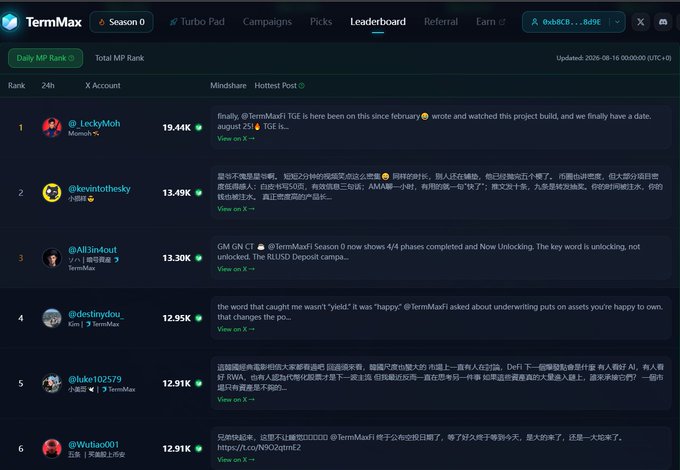Select the Leaderboard nav item
Image resolution: width=680 pixels, height=470 pixels.
[x=378, y=22]
